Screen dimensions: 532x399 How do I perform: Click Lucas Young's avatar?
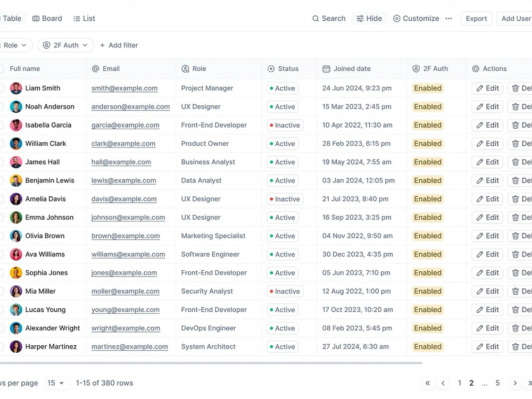16,310
